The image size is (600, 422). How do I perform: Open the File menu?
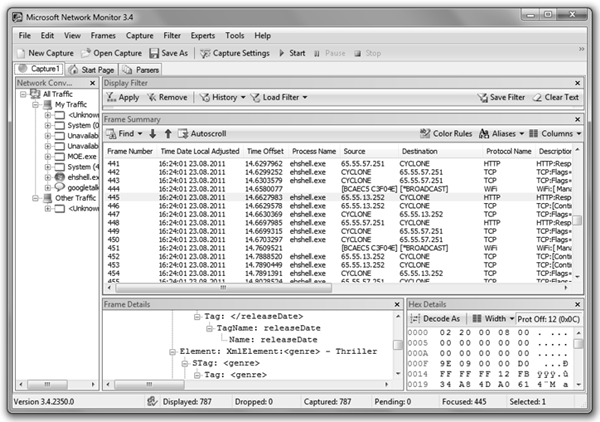click(x=24, y=36)
